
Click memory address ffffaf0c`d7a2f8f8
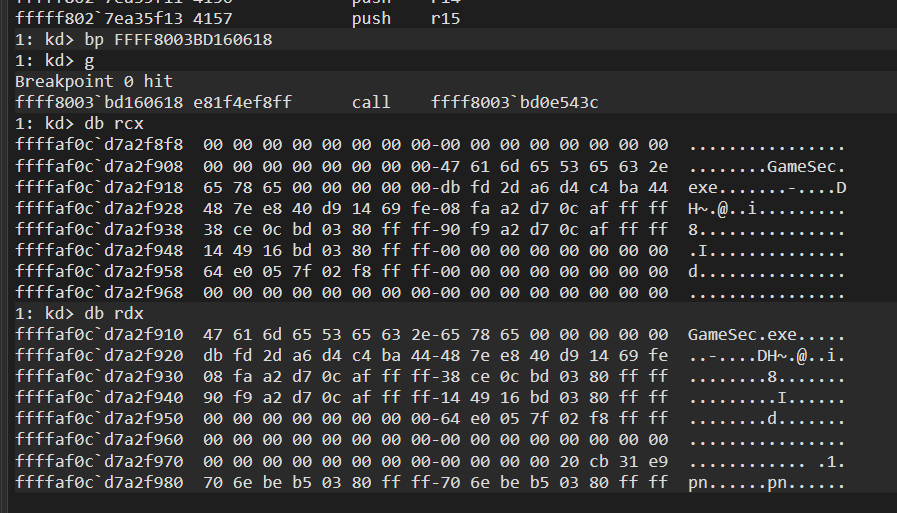click(98, 145)
